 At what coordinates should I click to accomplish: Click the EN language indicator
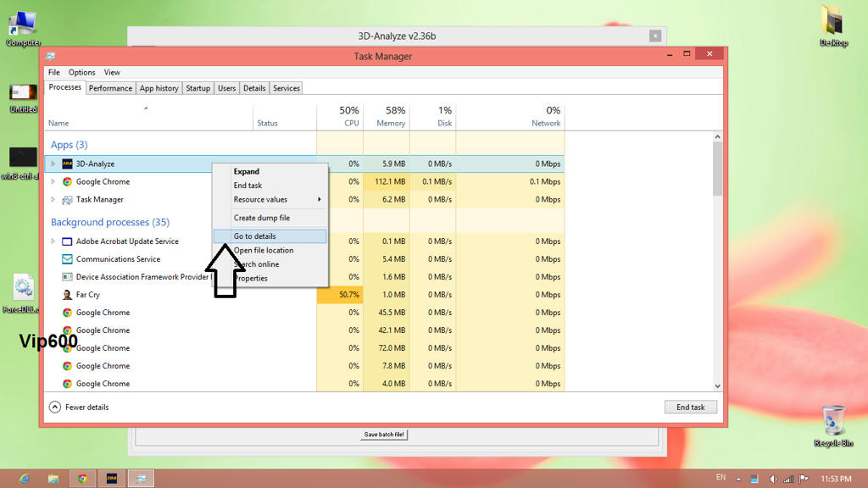tap(721, 478)
